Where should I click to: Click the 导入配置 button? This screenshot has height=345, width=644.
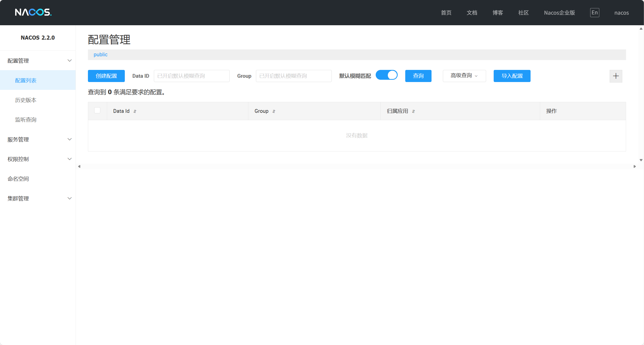[512, 76]
